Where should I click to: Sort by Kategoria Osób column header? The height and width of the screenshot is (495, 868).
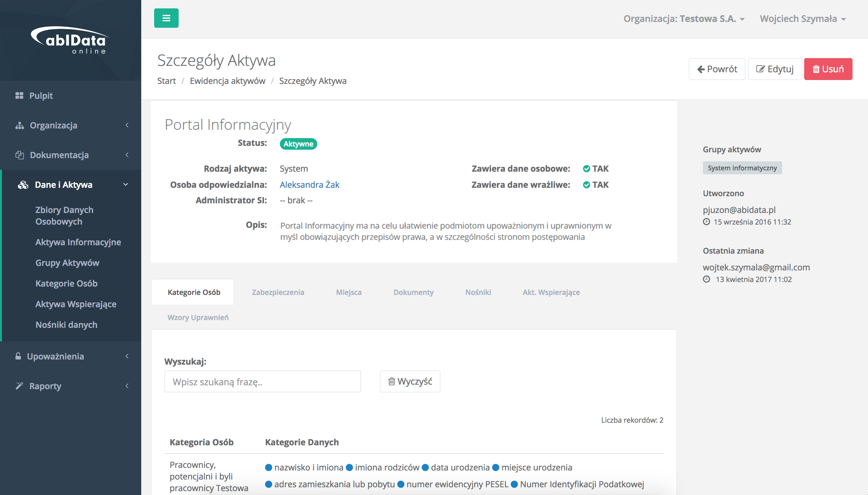[202, 442]
